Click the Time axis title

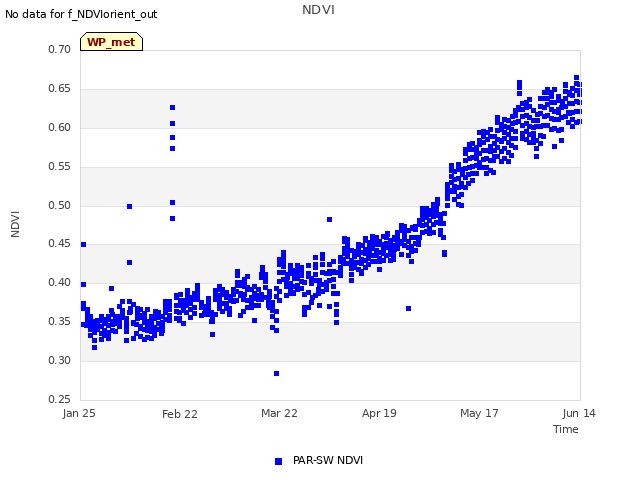[566, 429]
